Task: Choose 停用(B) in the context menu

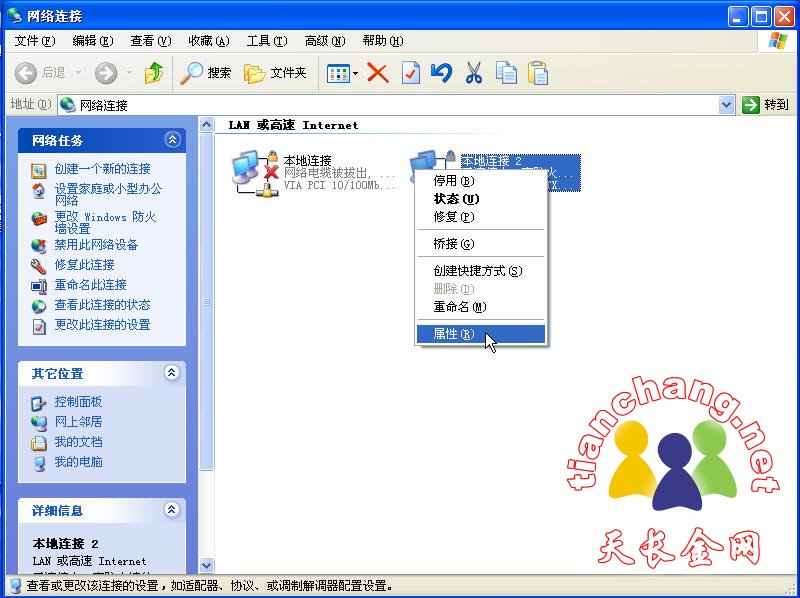Action: coord(481,181)
